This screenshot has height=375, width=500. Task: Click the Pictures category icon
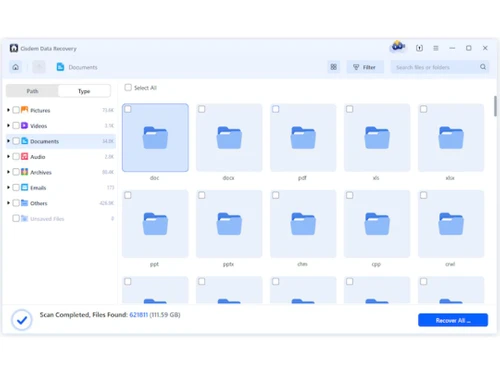click(25, 110)
